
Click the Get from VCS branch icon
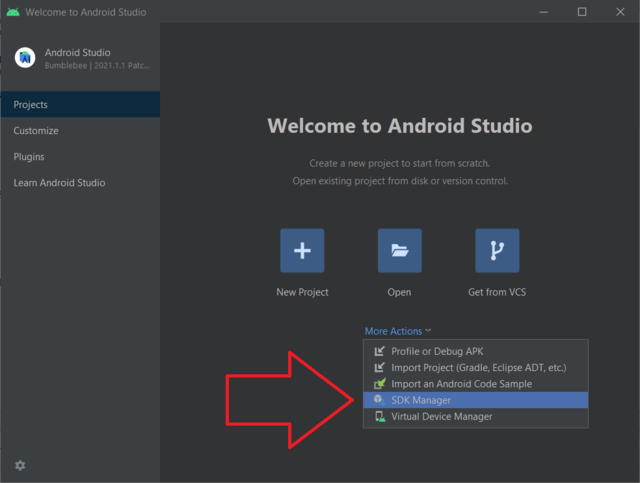[497, 250]
